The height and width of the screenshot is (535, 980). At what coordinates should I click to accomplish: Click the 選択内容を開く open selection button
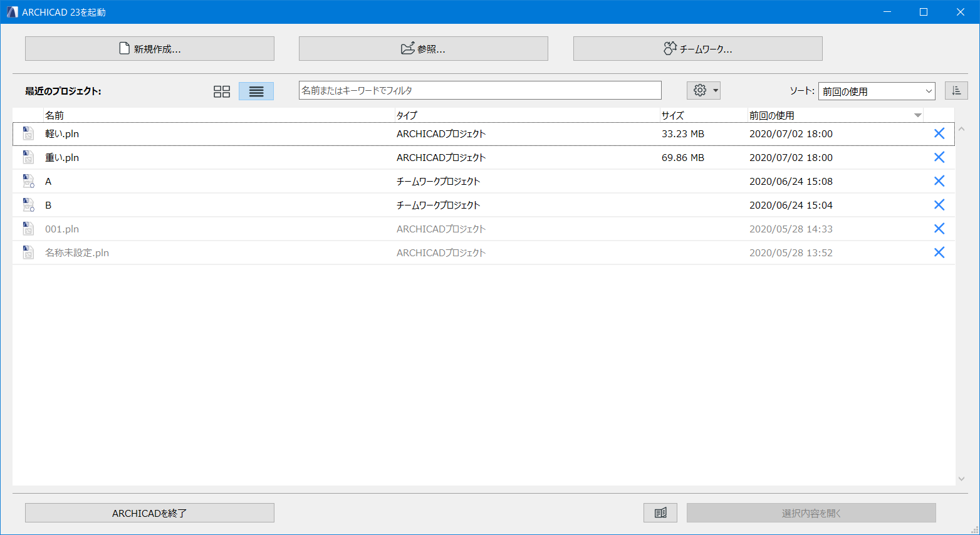(x=811, y=513)
